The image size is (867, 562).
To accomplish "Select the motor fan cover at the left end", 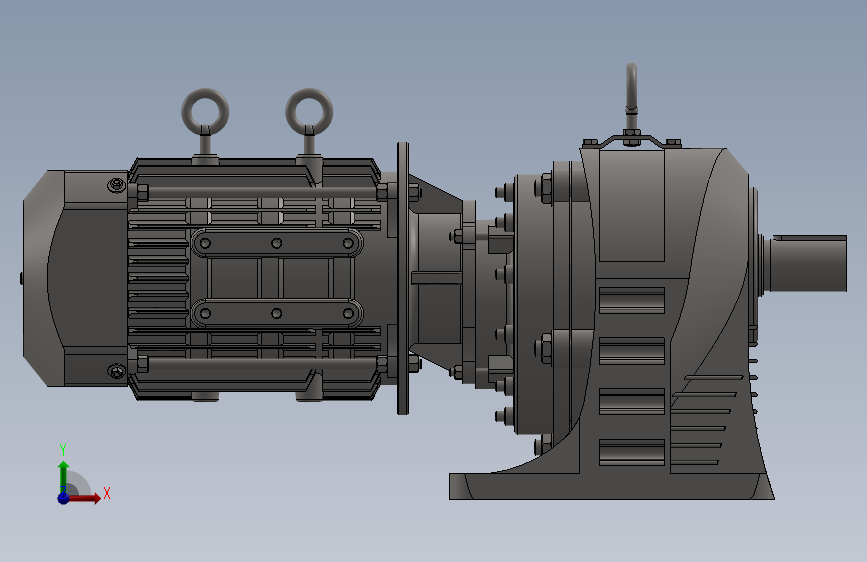I will [x=75, y=278].
